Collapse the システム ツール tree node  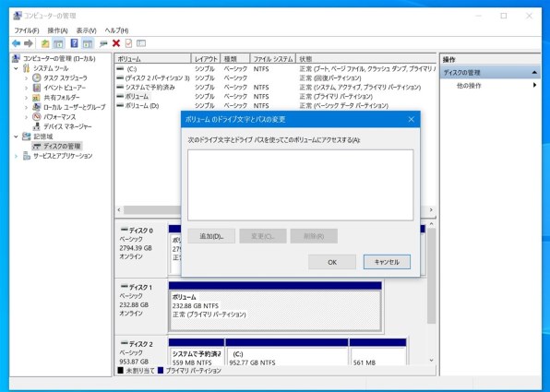[x=16, y=68]
